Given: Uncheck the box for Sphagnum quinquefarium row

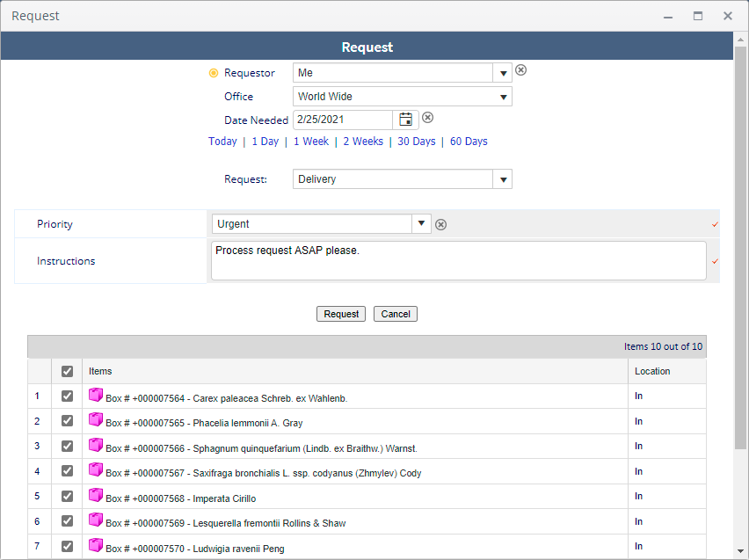Looking at the screenshot, I should (x=68, y=447).
